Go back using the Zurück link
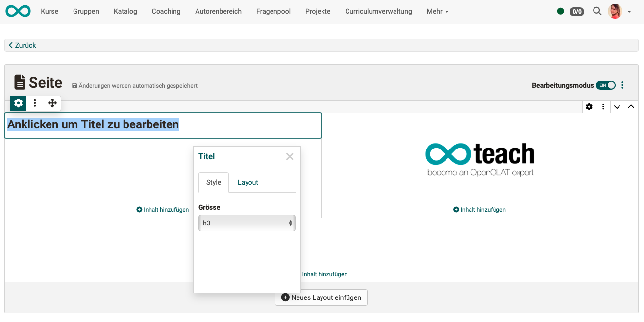644x322 pixels. [x=23, y=45]
